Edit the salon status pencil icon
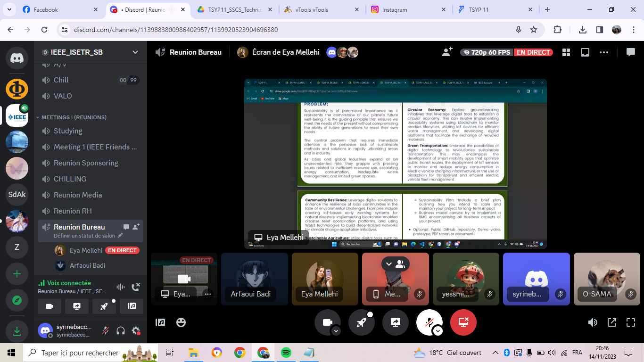Screen dimensions: 644x362 [x=120, y=236]
